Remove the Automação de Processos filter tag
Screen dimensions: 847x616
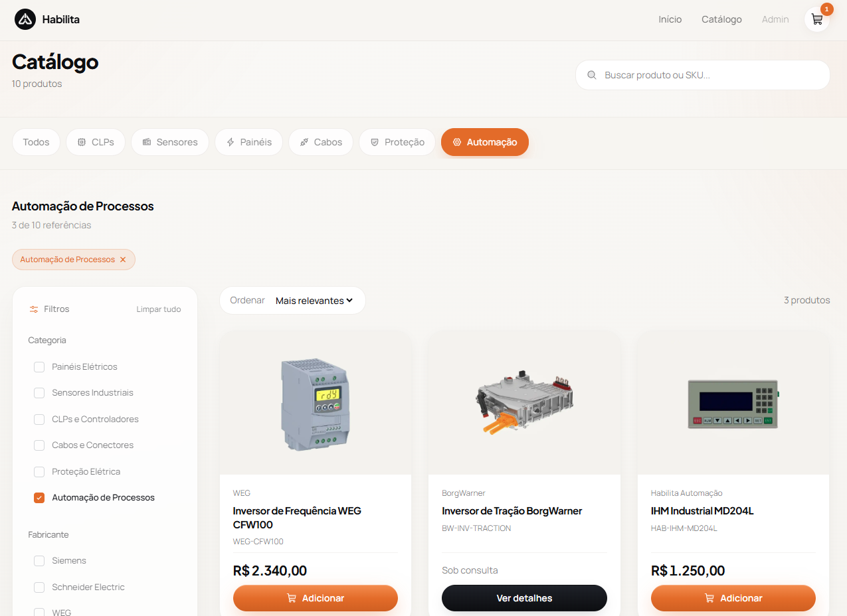tap(123, 260)
